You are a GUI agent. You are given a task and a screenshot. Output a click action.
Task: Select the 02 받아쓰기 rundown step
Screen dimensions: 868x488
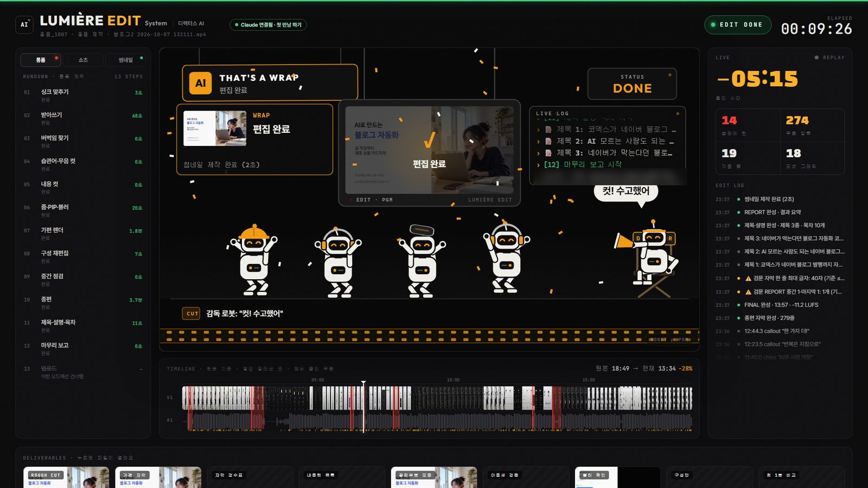coord(83,118)
